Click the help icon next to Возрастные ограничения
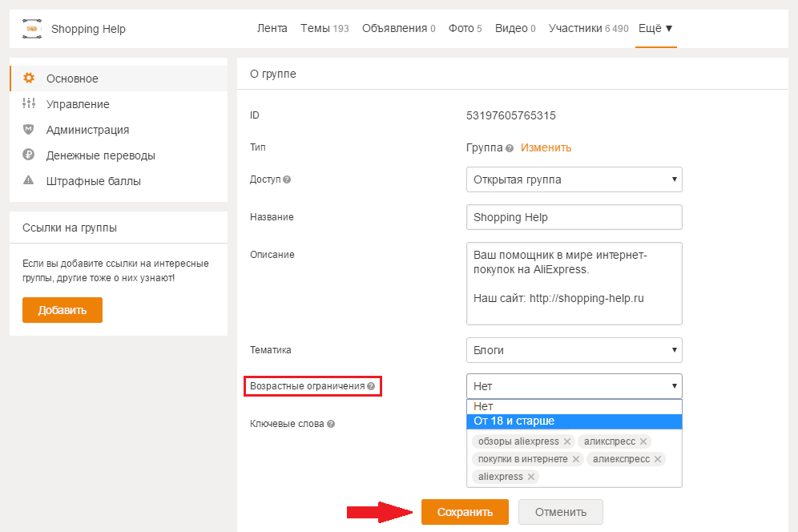The height and width of the screenshot is (532, 798). pos(371,386)
